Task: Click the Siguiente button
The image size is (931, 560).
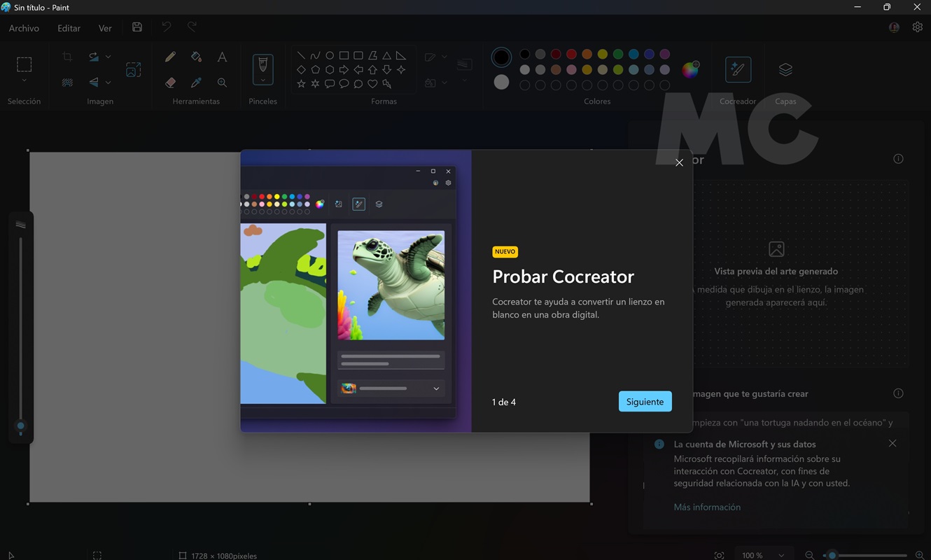Action: (x=645, y=402)
